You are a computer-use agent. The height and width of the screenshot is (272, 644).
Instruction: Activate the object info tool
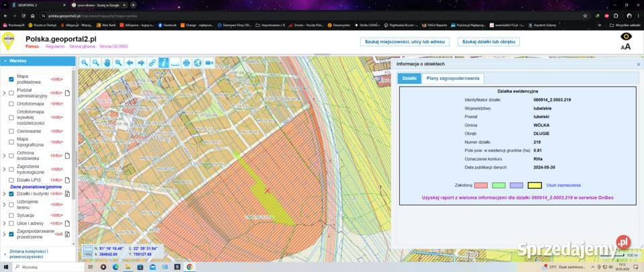point(164,62)
